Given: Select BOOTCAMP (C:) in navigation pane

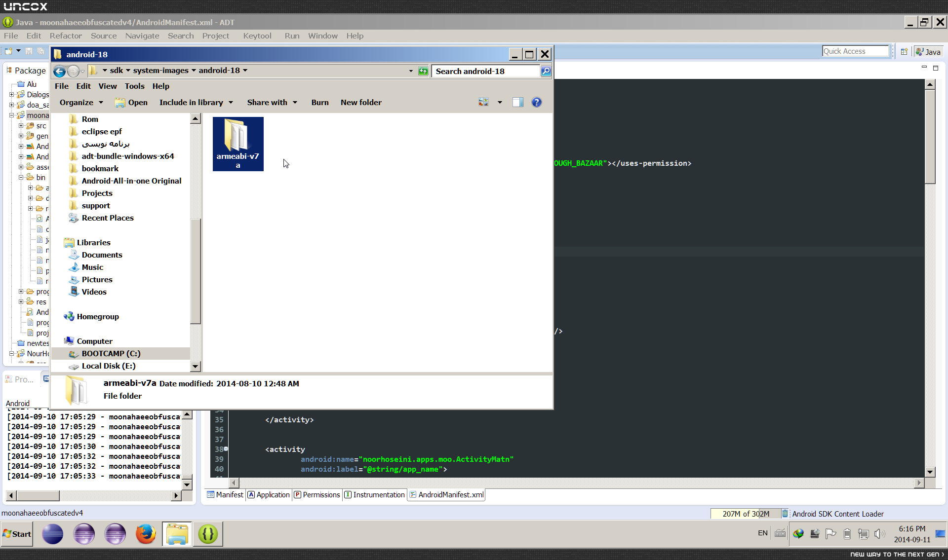Looking at the screenshot, I should pos(120,354).
